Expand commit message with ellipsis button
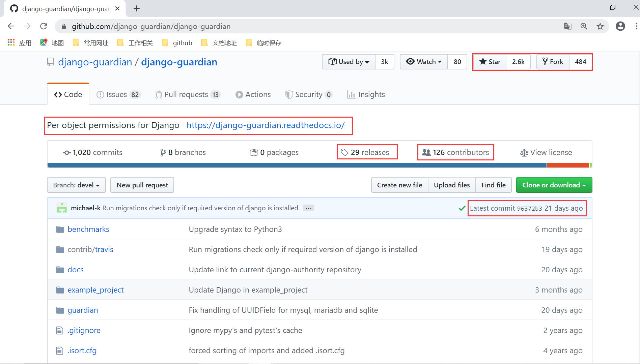The width and height of the screenshot is (640, 364). pos(308,208)
